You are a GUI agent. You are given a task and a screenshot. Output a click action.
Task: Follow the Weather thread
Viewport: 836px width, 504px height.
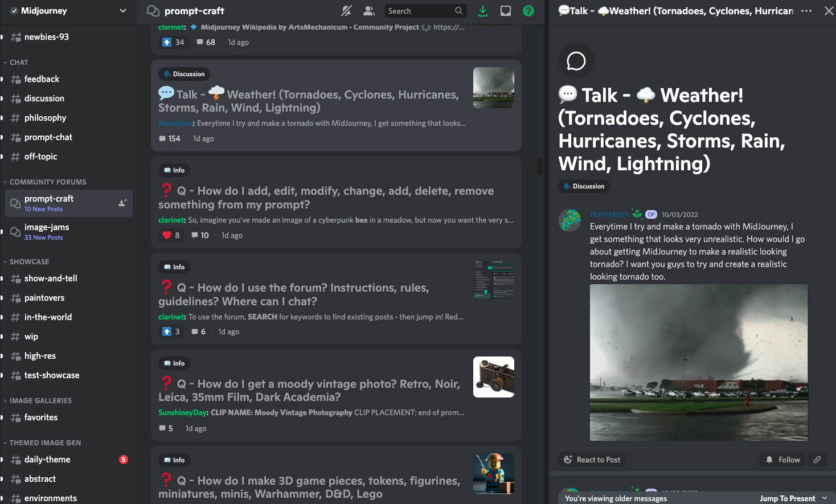(x=783, y=460)
